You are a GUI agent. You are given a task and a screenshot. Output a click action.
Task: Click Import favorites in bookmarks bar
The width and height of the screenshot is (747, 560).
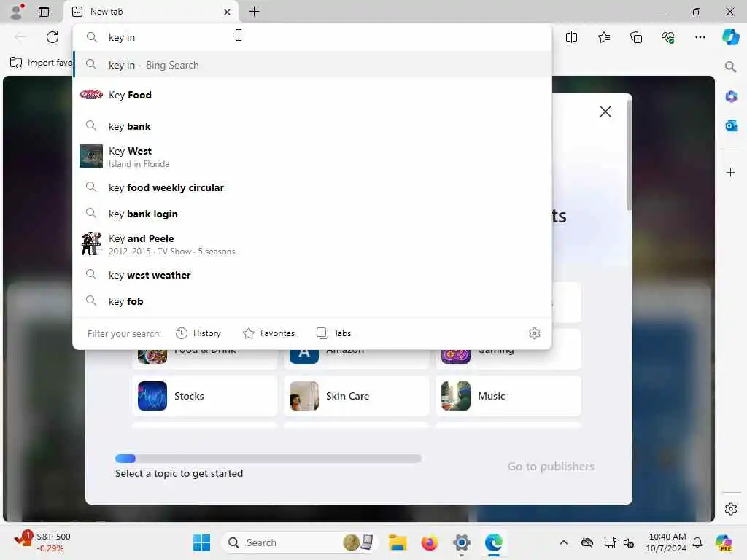click(x=41, y=63)
